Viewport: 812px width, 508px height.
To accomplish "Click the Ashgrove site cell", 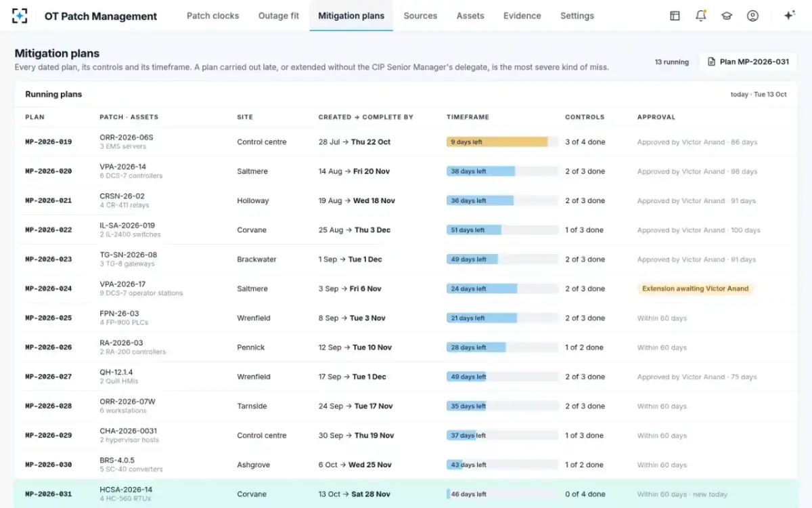I will [253, 465].
